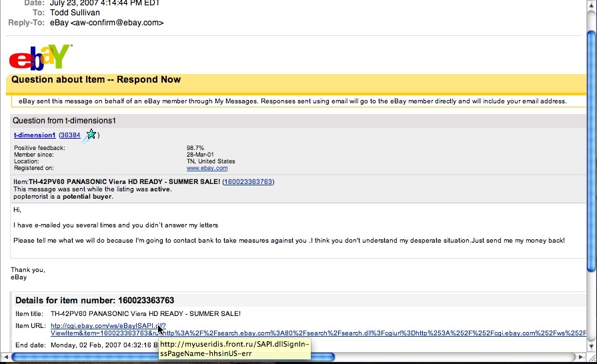Open the t-dimension1 member profile link
The image size is (597, 364).
click(35, 135)
